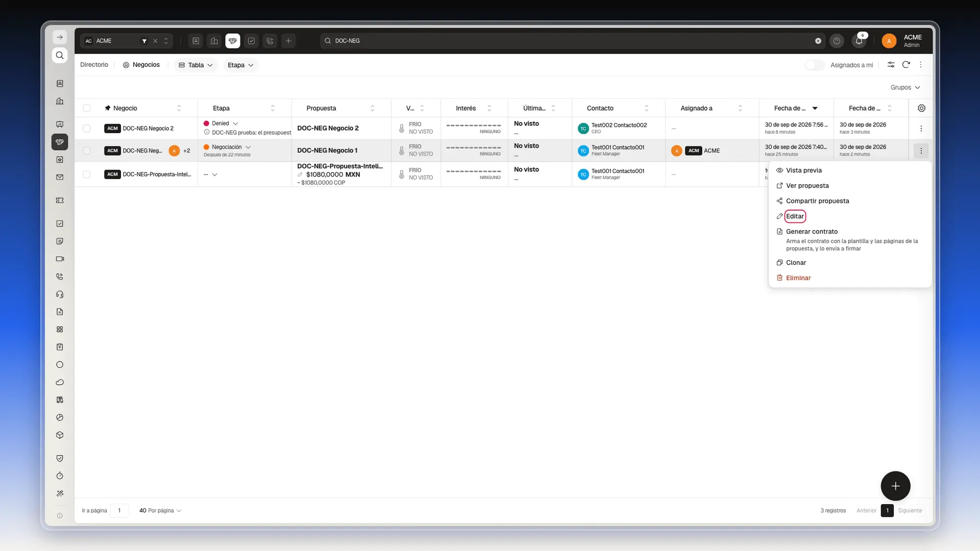Choose Eliminar in the menu
980x551 pixels.
850,278
